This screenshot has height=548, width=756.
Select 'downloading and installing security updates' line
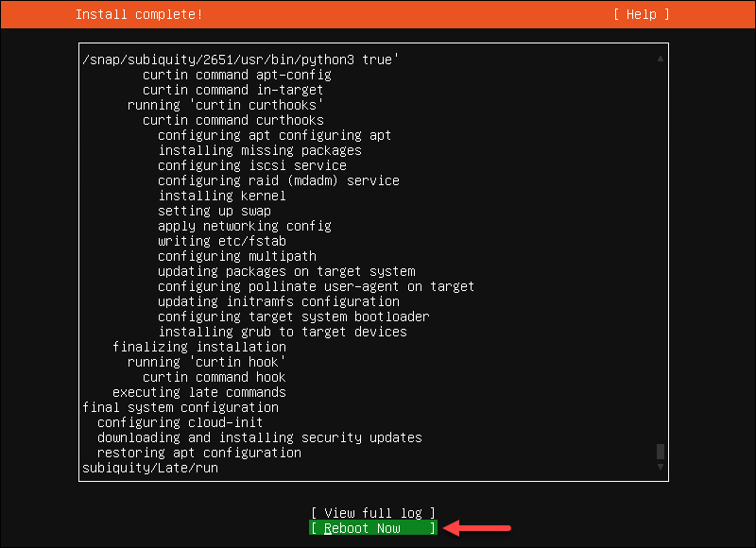259,437
